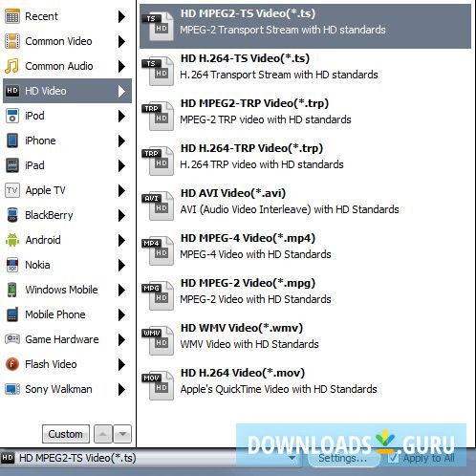
Task: Expand the Game Hardware submenu arrow
Action: coord(121,339)
